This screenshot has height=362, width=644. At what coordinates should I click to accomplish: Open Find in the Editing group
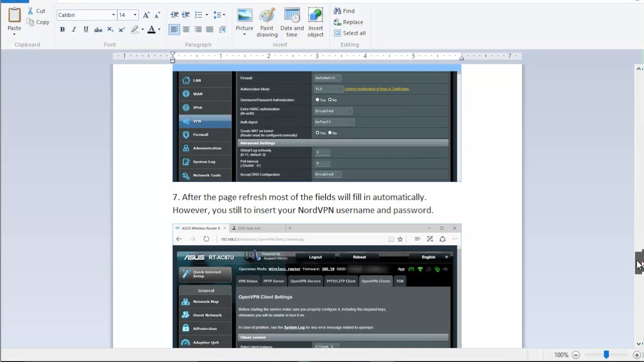(344, 11)
